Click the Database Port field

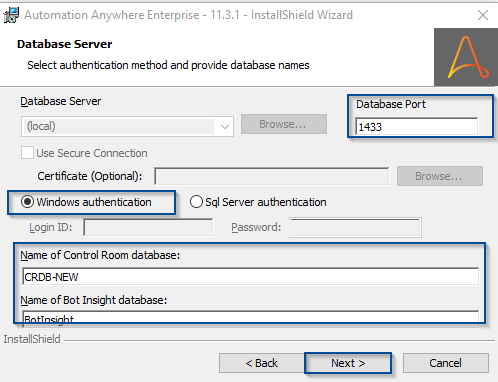[416, 127]
